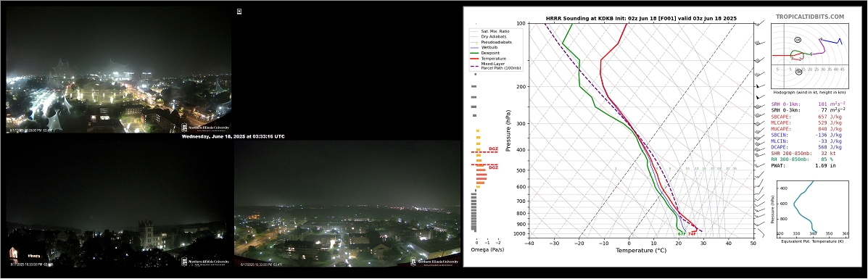Click the 67F surface dewpoint label
The image size is (868, 279).
(682, 234)
